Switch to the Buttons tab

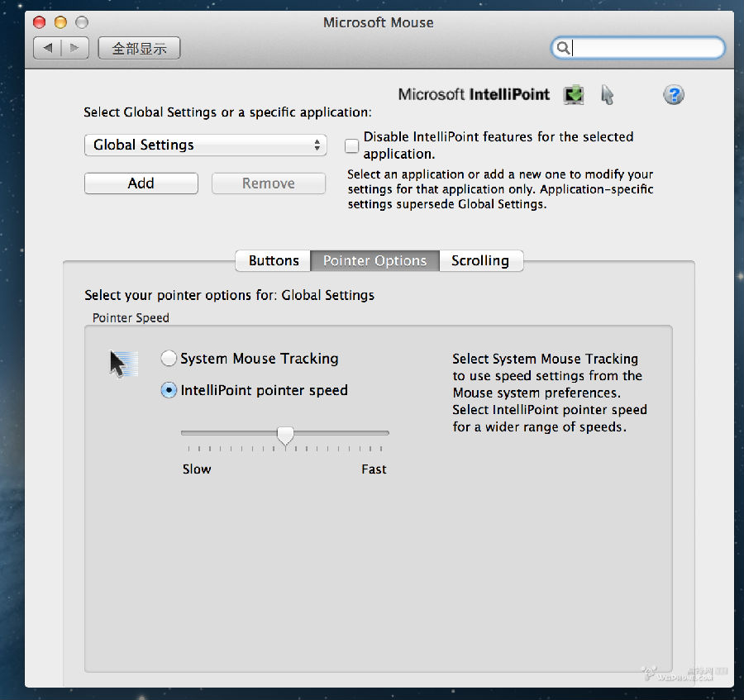[273, 260]
